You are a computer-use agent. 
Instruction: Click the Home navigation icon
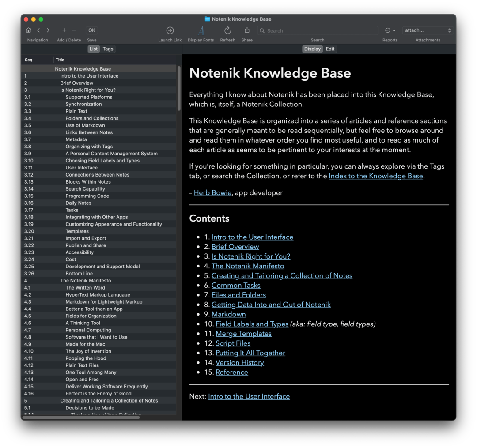[x=28, y=30]
